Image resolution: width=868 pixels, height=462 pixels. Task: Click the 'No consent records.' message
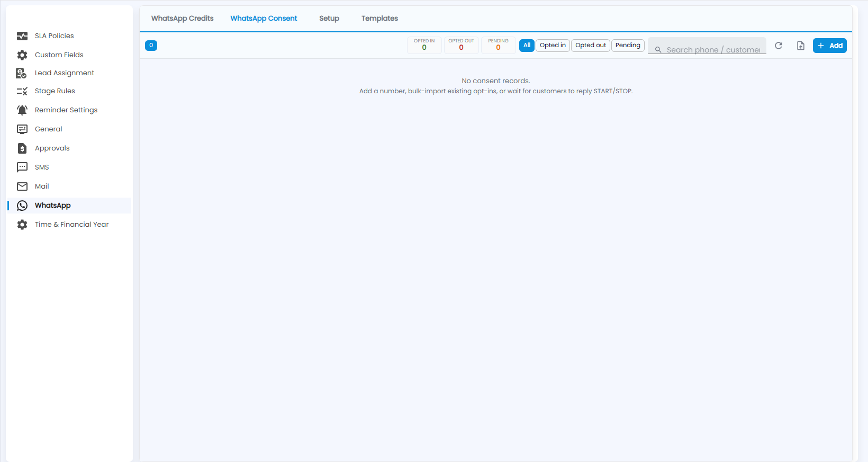click(x=496, y=81)
